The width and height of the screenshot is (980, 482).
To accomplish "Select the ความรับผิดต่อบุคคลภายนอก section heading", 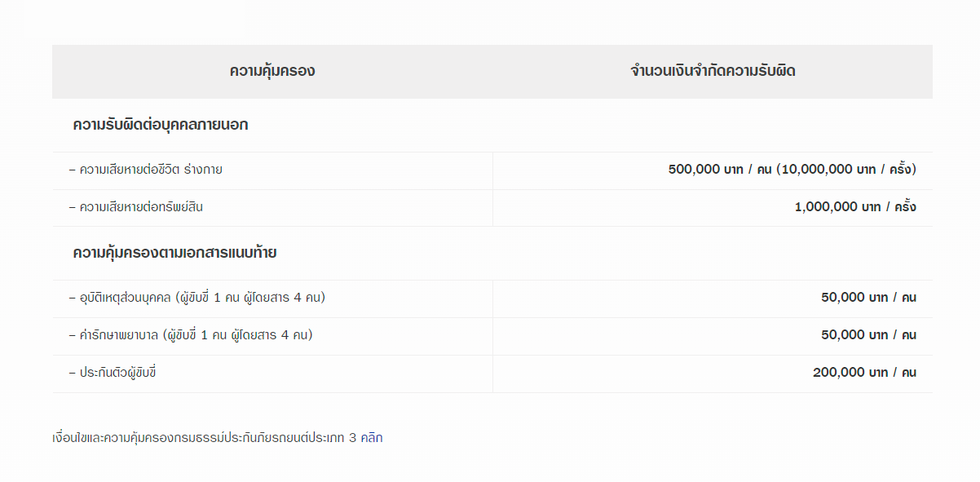I will (161, 126).
